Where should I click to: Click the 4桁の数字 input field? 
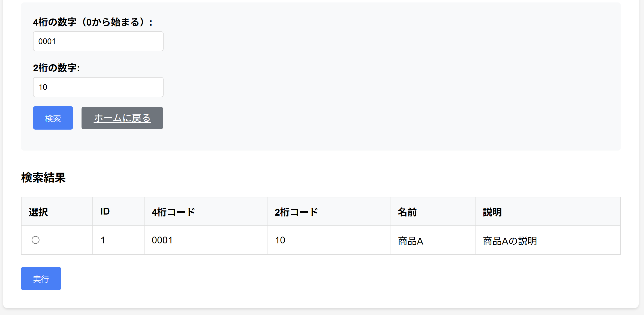pyautogui.click(x=98, y=41)
